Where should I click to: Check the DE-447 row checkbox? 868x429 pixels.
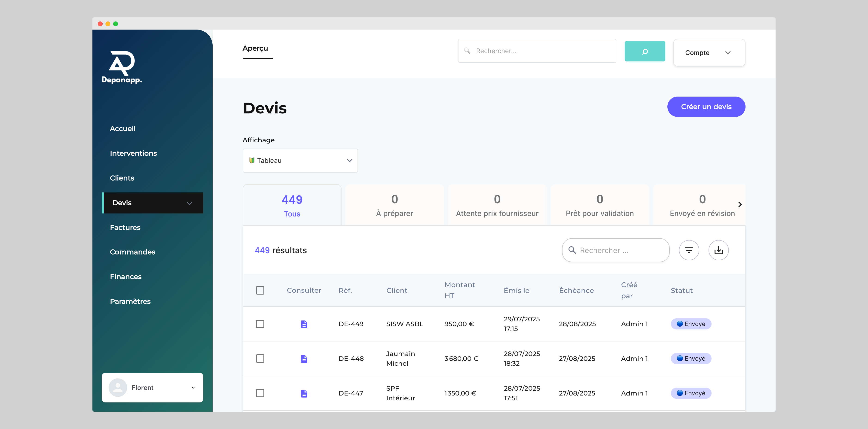[x=260, y=393]
